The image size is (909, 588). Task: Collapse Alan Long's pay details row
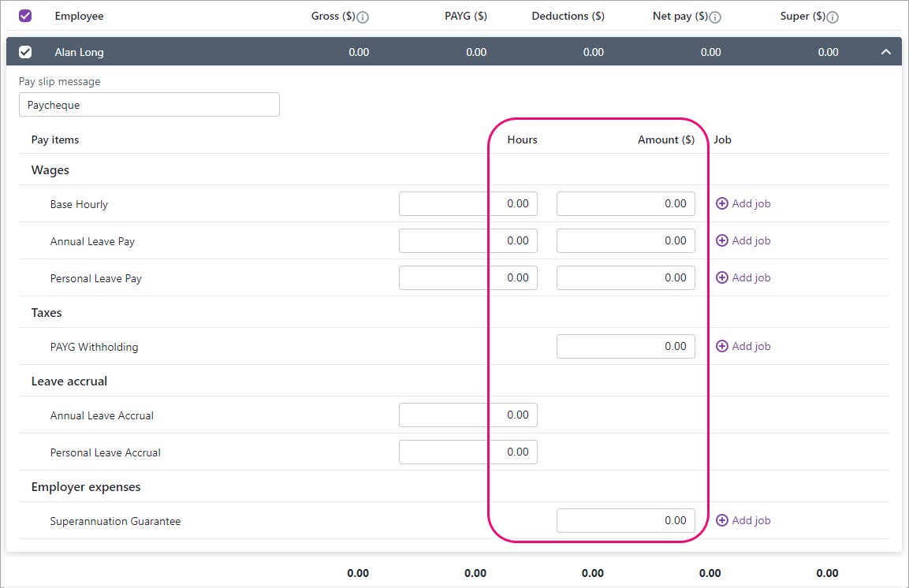coord(885,51)
